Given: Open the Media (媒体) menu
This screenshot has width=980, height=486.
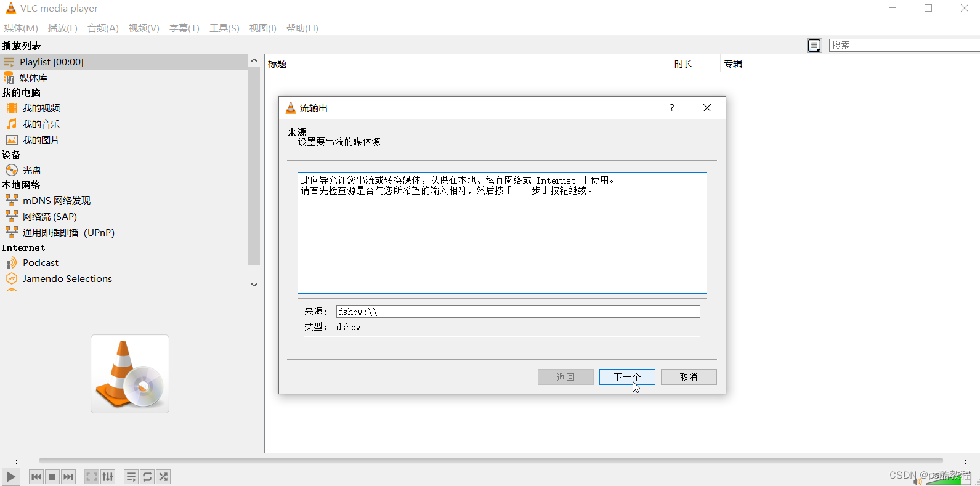Looking at the screenshot, I should [21, 28].
